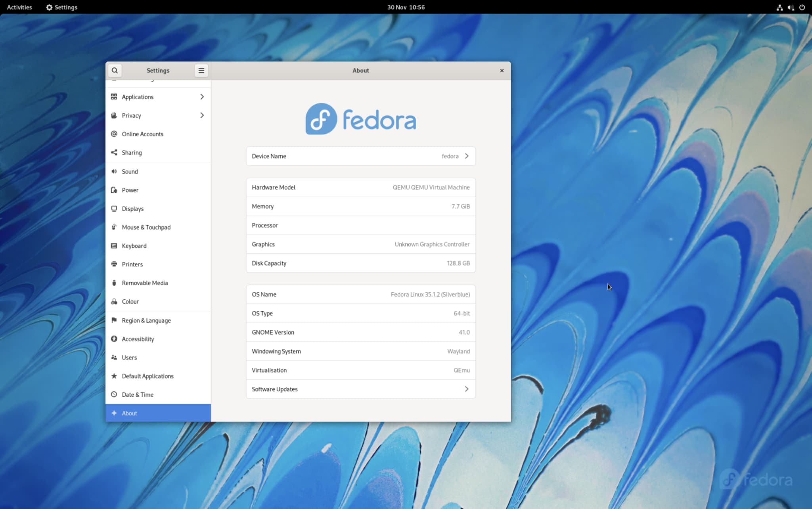Click the system clock display area

[x=406, y=6]
